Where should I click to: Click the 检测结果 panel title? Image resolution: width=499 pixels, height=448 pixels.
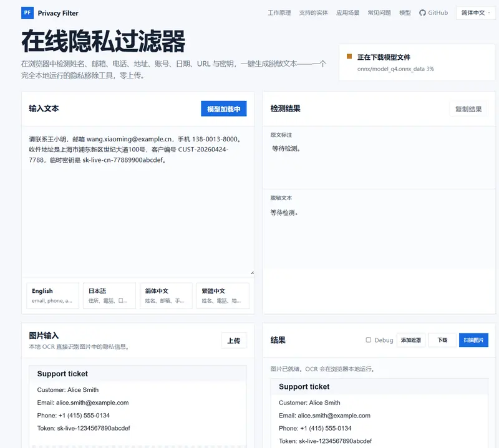[286, 109]
